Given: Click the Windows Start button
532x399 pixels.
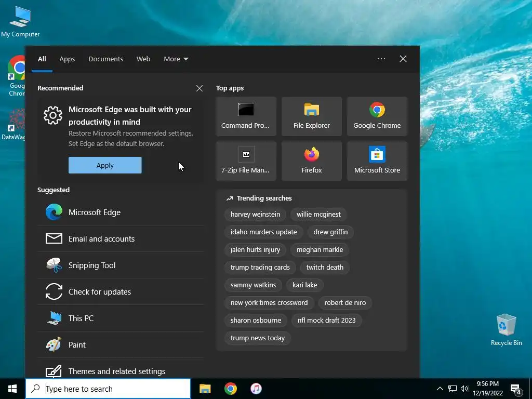Looking at the screenshot, I should point(12,389).
